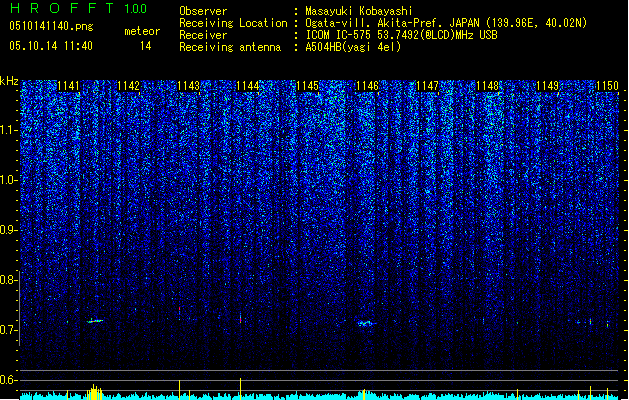Screen dimensions: 629x400
Task: Select the ICOM IC-575 receiver text
Action: click(x=401, y=35)
